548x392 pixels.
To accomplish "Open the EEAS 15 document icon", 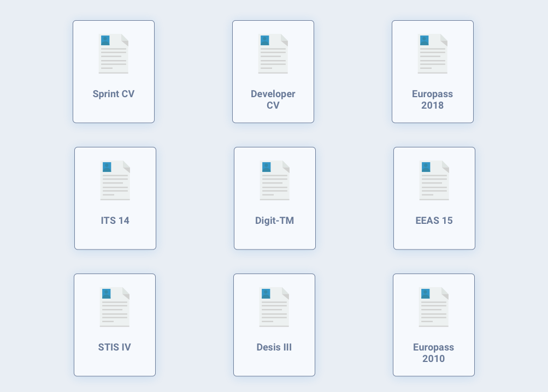I will tap(434, 180).
